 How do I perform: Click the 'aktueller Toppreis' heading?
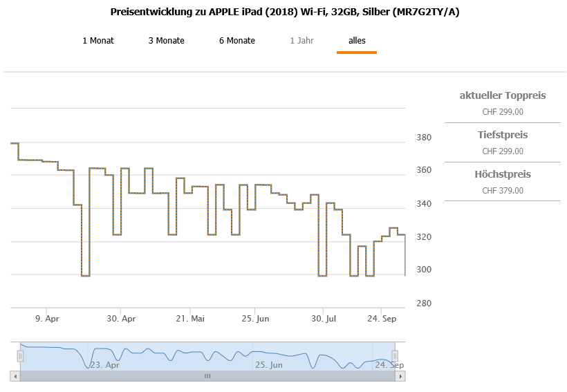click(x=503, y=95)
